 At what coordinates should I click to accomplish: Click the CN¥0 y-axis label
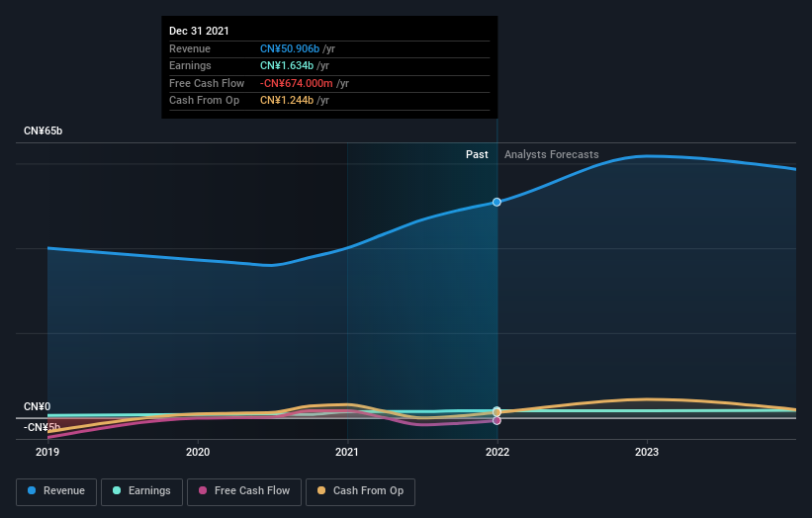pyautogui.click(x=38, y=406)
